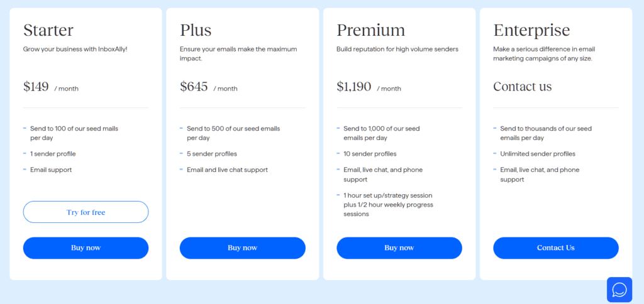This screenshot has width=644, height=304.
Task: Click the 'Email and live chat support' feature
Action: [x=227, y=170]
